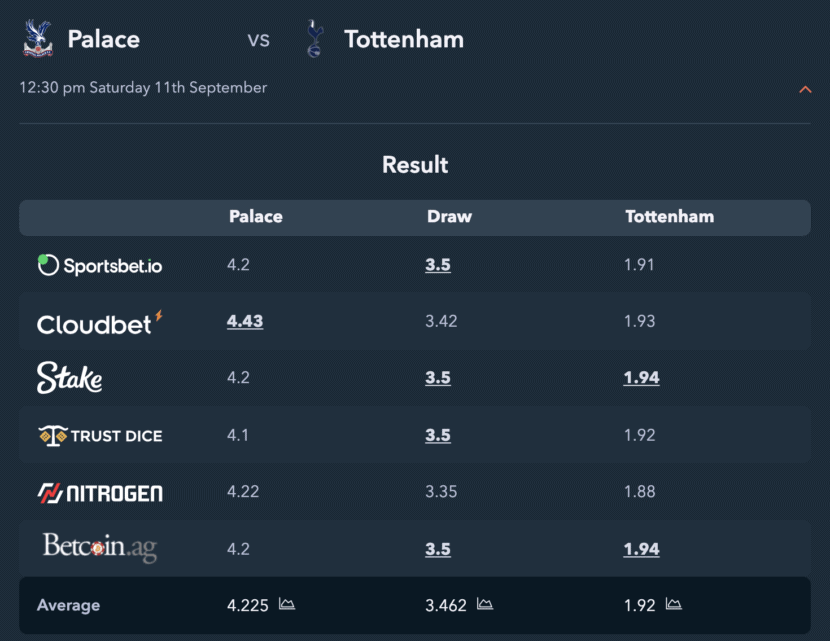The width and height of the screenshot is (830, 641).
Task: Select Stake's 1.94 Tottenham odds
Action: coord(641,377)
